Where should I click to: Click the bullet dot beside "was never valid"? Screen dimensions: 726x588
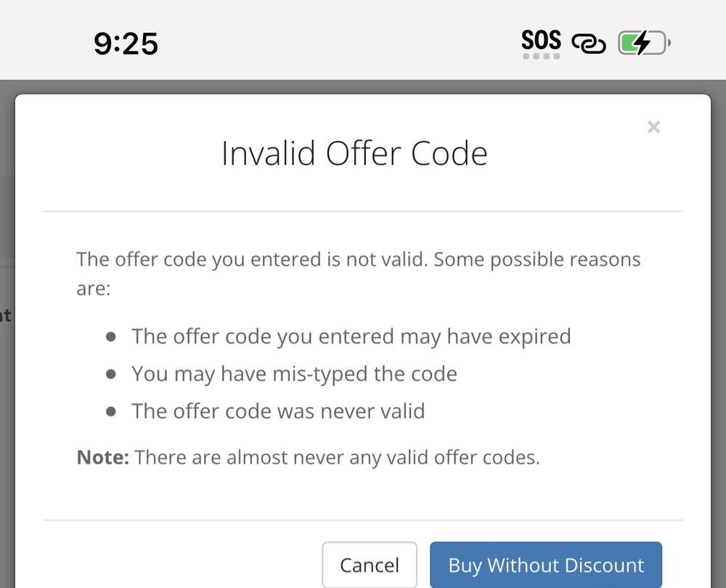(x=111, y=412)
